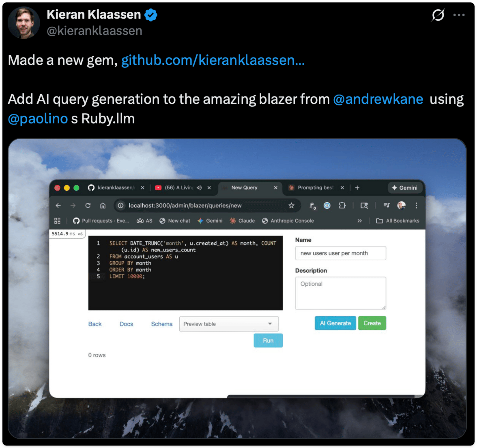Expand hidden bookmarks with double chevron
This screenshot has width=477, height=448.
pyautogui.click(x=359, y=221)
